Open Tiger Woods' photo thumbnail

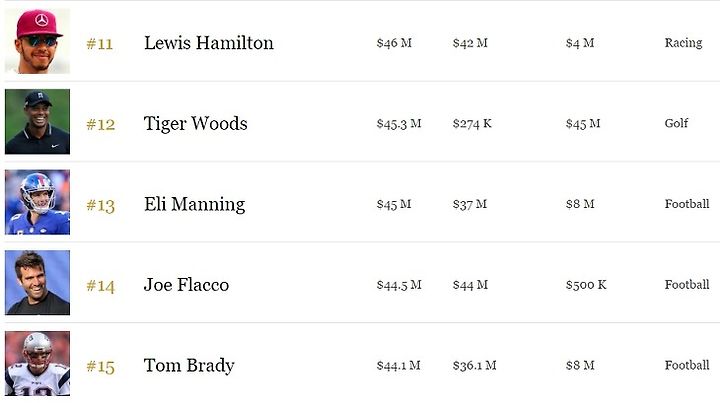(37, 122)
